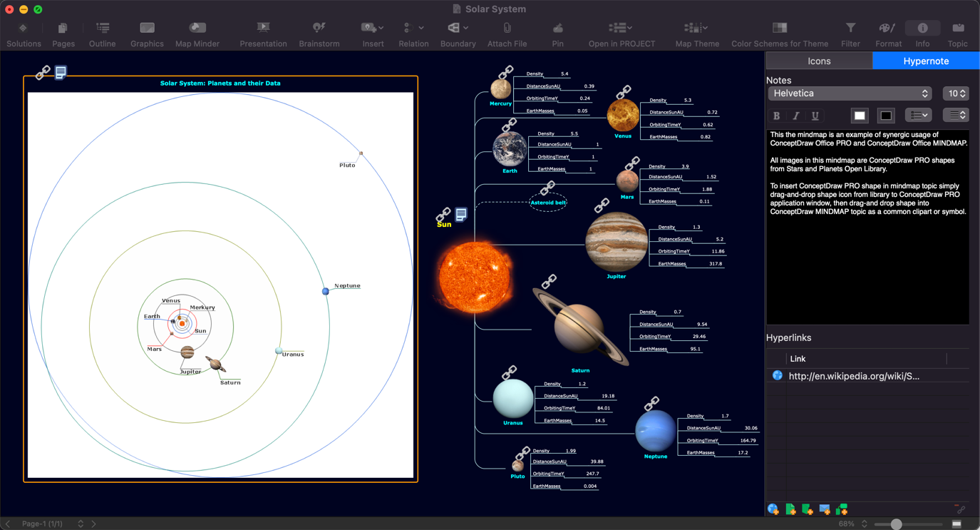The image size is (980, 530).
Task: Open the Solutions panel
Action: click(24, 34)
